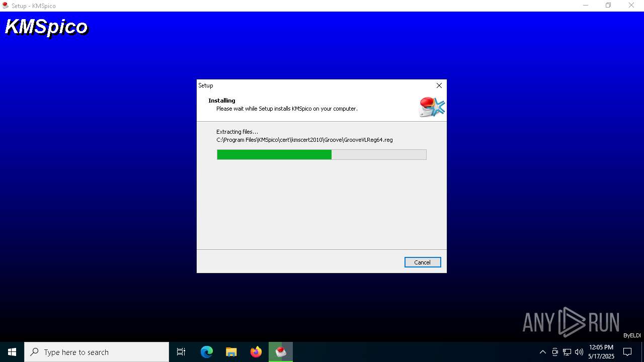
Task: Open the volume control tray icon
Action: coord(579,352)
